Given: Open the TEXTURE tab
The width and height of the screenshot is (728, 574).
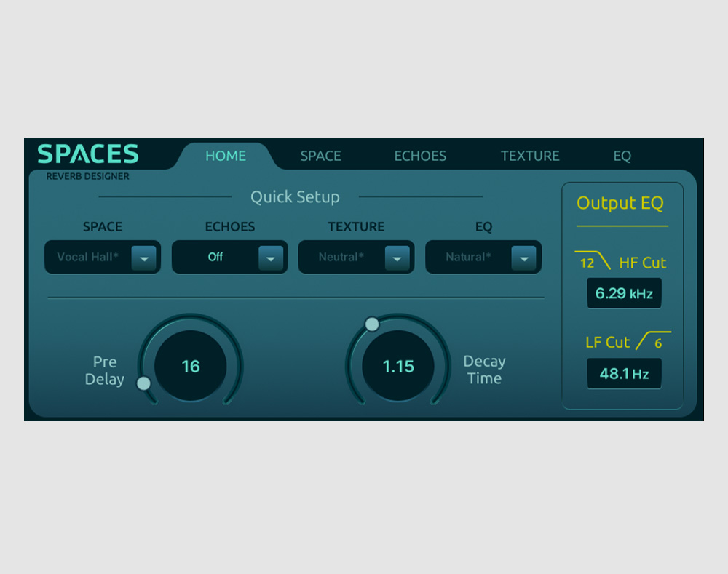Looking at the screenshot, I should (530, 156).
